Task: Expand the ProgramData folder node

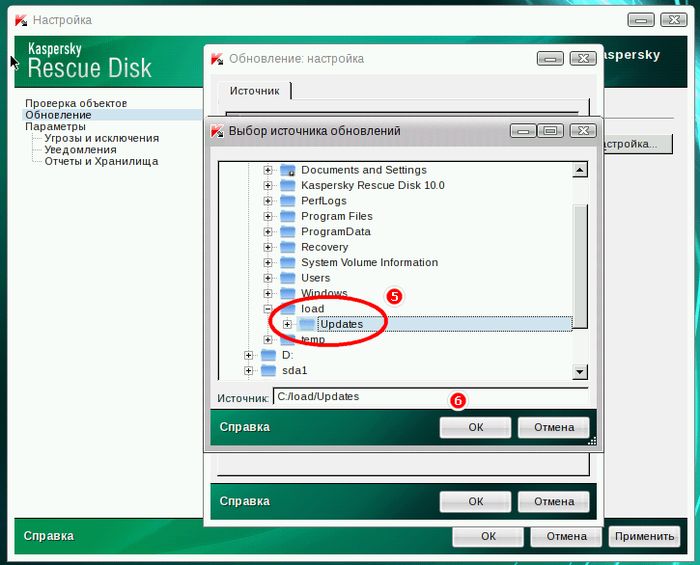Action: tap(267, 232)
